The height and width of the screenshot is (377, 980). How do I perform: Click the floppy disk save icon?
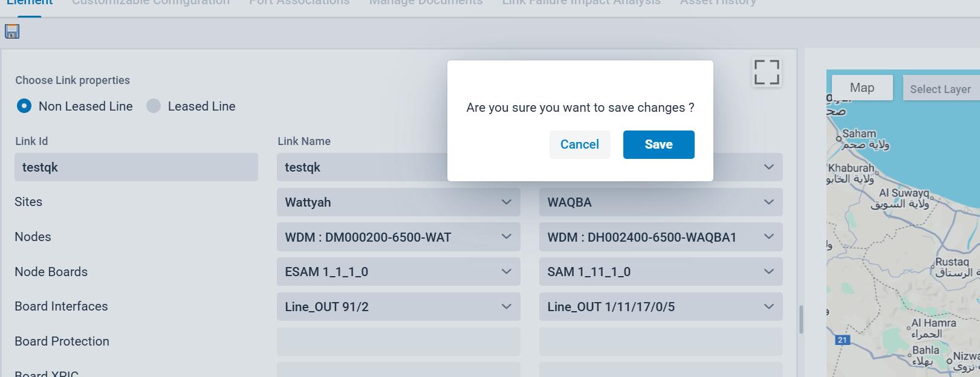12,31
